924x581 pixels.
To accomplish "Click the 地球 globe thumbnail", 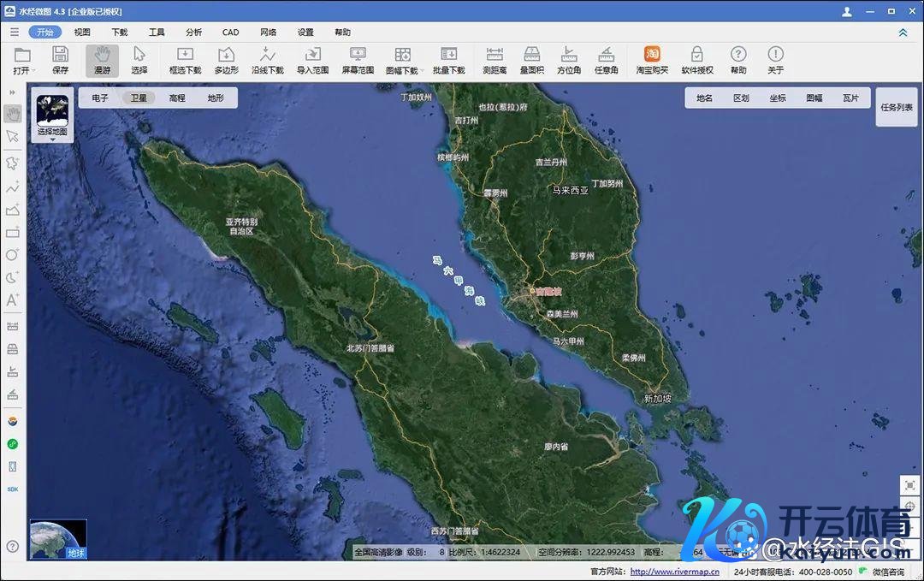I will pos(58,539).
